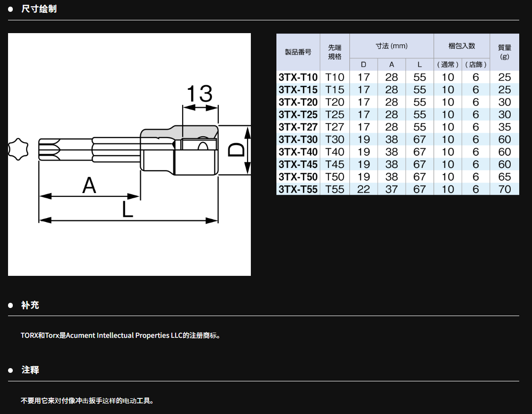Click the white bullet beside 尺寸绘制
Viewport: 532px width, 414px height.
tap(10, 9)
